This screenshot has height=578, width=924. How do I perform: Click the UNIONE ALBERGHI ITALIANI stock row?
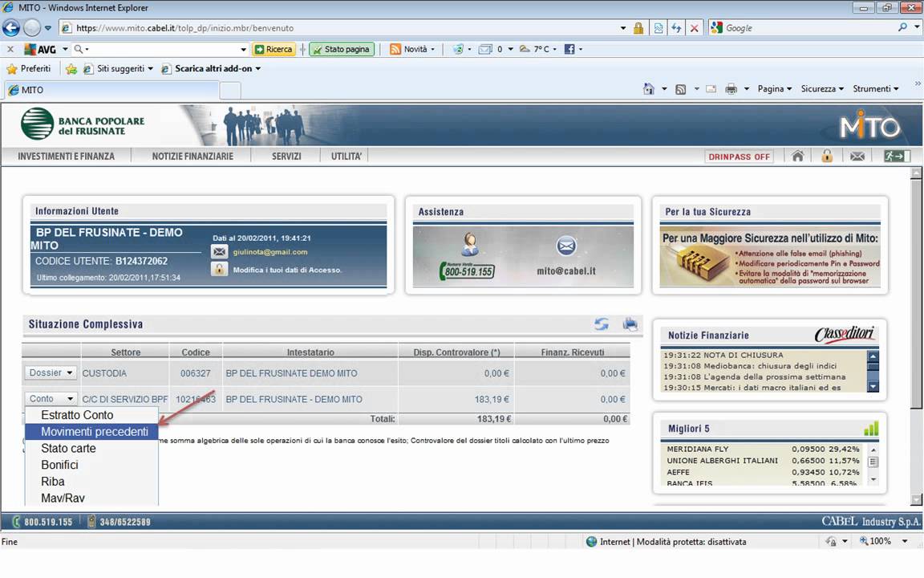tap(763, 460)
